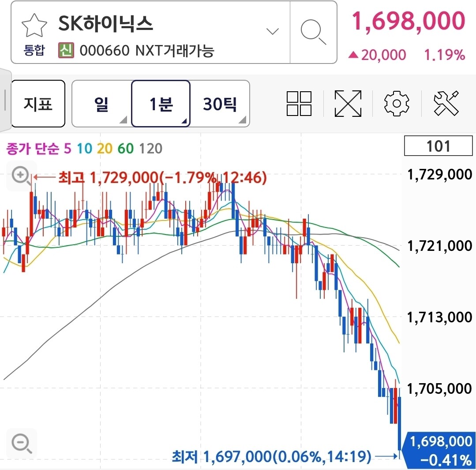Open the drawing tools wrench icon
This screenshot has height=470, width=476.
[x=446, y=104]
